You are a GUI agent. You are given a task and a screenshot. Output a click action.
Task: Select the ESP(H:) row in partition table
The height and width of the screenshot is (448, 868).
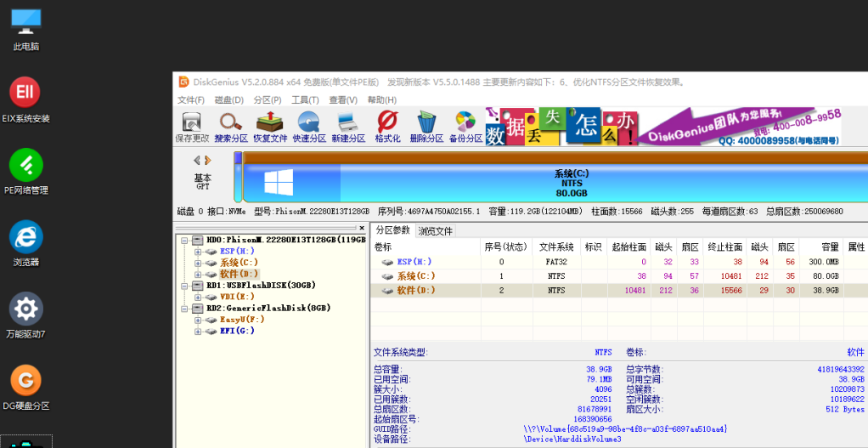point(414,262)
